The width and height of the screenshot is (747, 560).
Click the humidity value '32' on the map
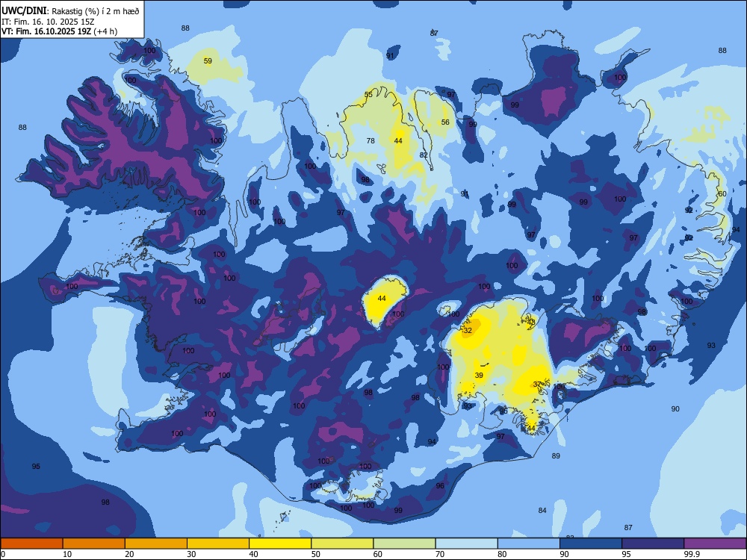click(468, 330)
